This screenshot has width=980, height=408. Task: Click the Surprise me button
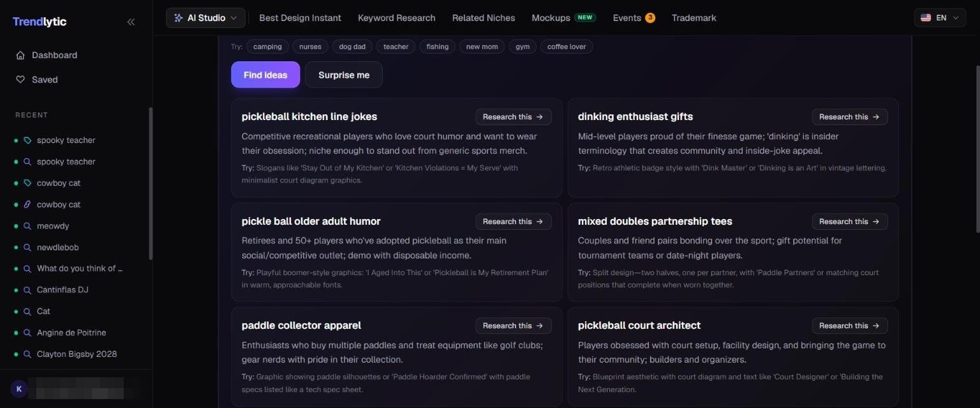(x=344, y=75)
